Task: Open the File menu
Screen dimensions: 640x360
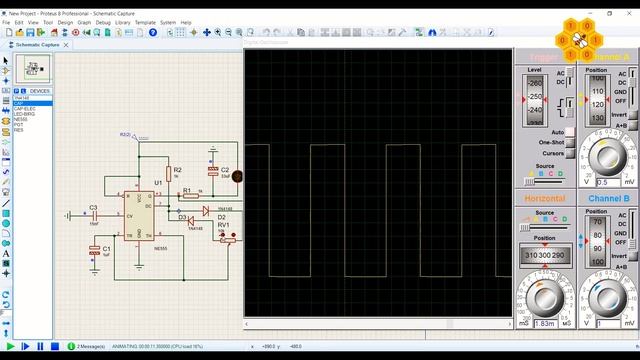Action: 6,22
